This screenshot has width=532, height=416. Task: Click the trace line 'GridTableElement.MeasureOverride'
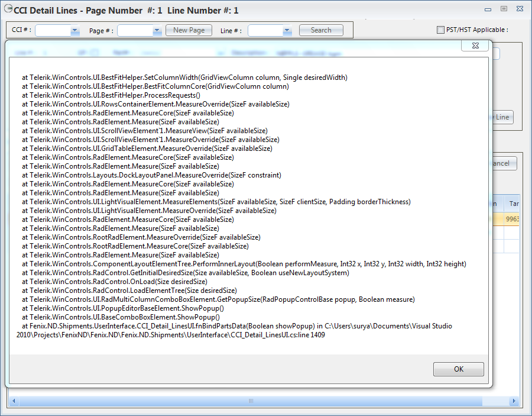click(147, 149)
